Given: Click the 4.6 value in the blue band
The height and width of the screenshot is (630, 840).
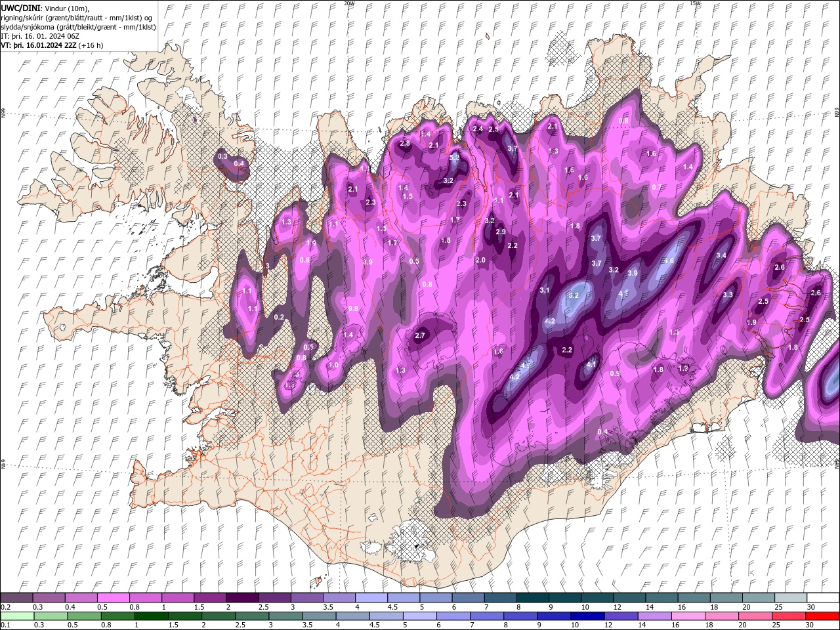Looking at the screenshot, I should 669,261.
